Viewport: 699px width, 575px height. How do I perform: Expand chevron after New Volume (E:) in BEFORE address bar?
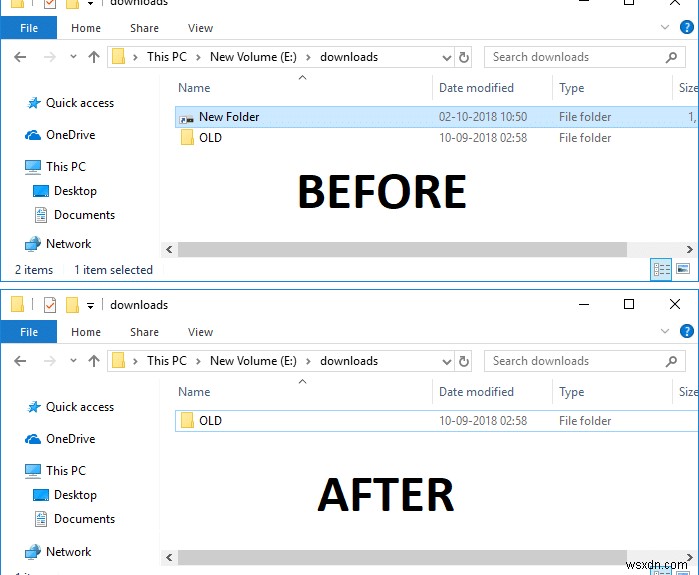click(308, 57)
